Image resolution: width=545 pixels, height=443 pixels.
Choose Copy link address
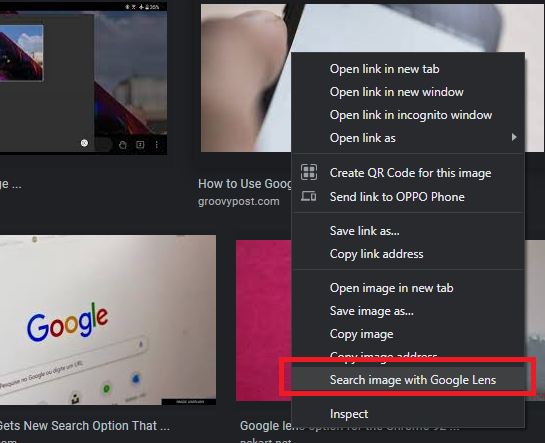pyautogui.click(x=408, y=254)
